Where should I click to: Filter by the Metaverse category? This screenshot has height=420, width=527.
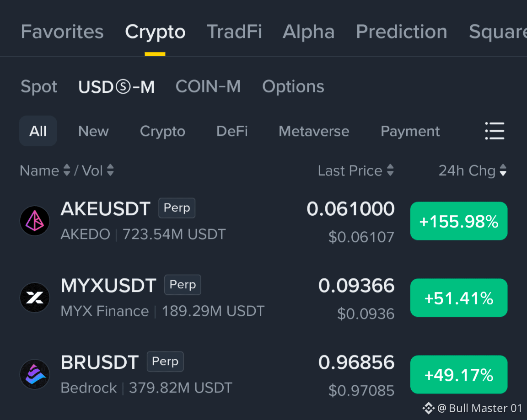coord(314,131)
